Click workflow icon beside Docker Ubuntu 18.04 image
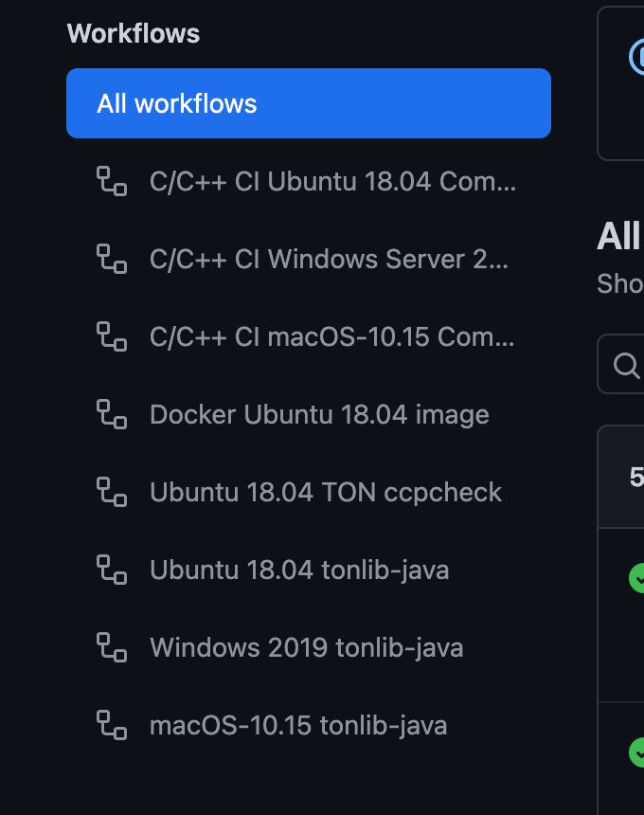The width and height of the screenshot is (644, 815). click(x=112, y=414)
